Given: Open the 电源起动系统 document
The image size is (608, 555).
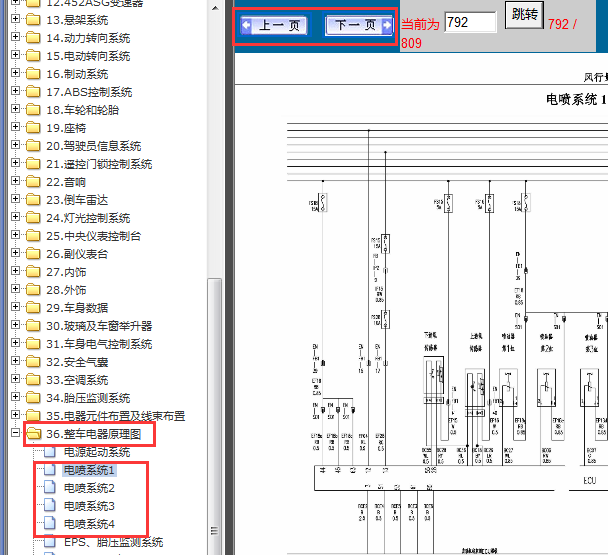Looking at the screenshot, I should (x=97, y=452).
